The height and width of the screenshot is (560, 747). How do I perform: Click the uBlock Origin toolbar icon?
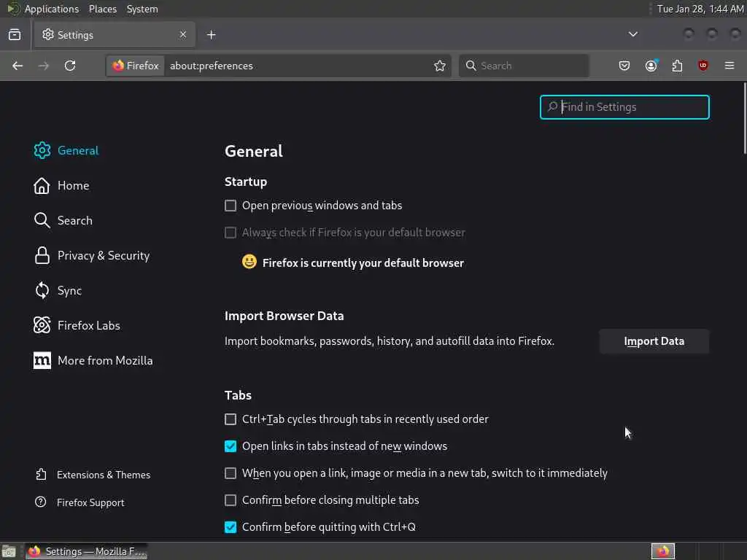tap(703, 66)
